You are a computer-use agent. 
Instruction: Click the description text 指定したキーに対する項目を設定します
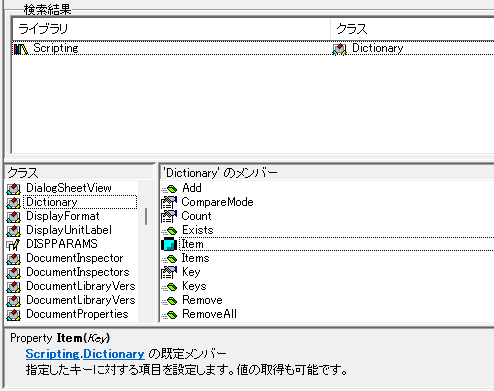click(131, 370)
